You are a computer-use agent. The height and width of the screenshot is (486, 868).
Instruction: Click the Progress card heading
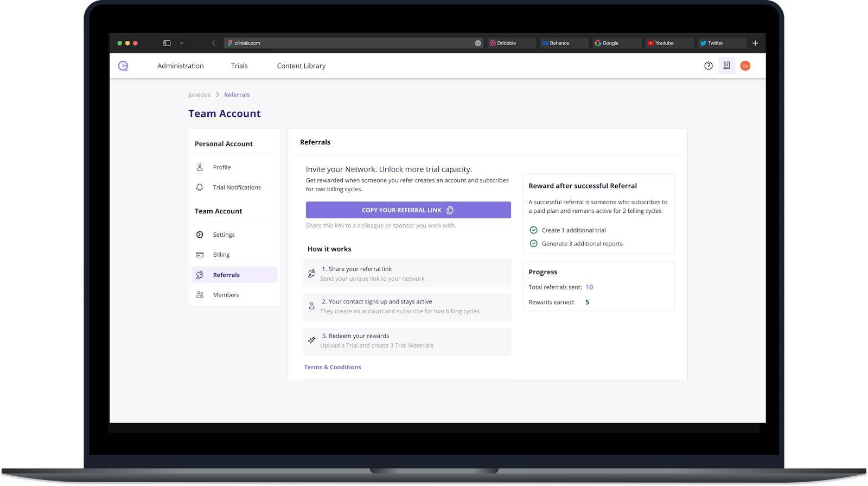pos(543,272)
